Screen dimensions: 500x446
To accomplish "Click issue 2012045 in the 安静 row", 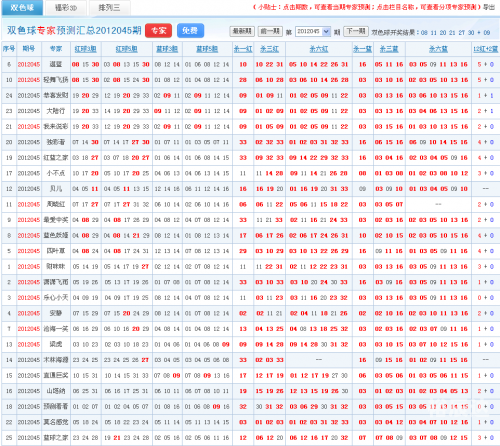I will click(x=29, y=313).
